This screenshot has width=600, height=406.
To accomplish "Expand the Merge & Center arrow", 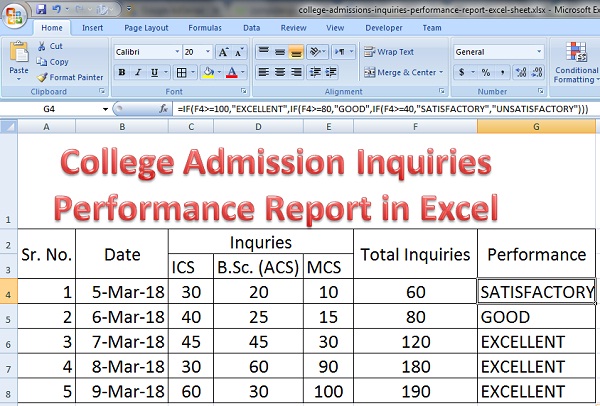I will 441,72.
